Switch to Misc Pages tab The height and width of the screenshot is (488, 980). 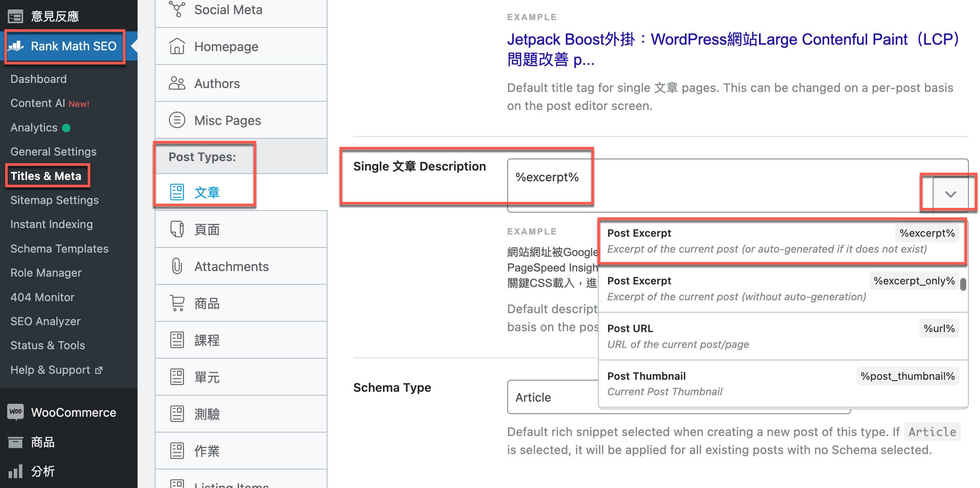241,120
